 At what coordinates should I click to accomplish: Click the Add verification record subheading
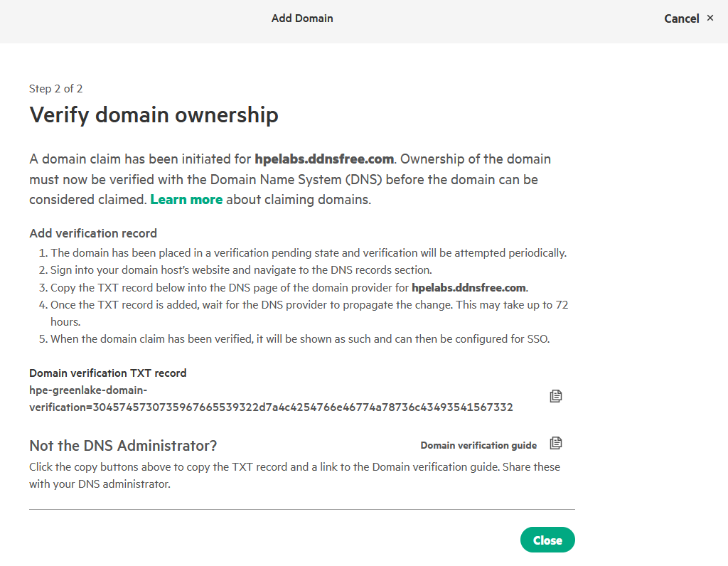coord(93,233)
